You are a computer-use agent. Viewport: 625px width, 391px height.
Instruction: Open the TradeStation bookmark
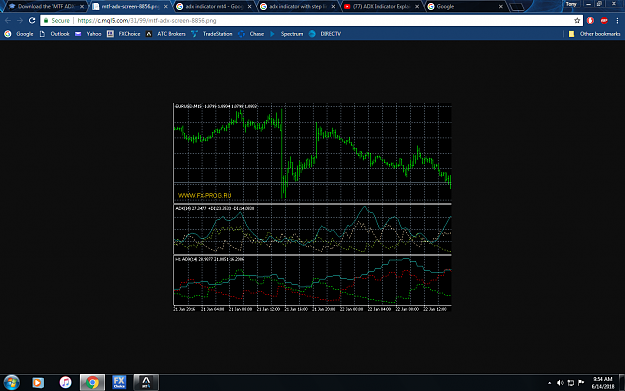pyautogui.click(x=212, y=34)
